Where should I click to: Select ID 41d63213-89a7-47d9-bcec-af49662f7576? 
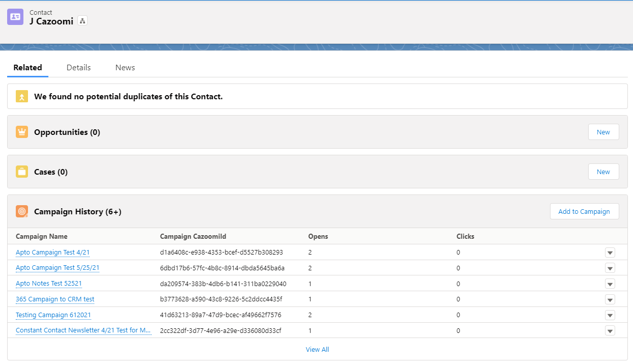point(221,315)
